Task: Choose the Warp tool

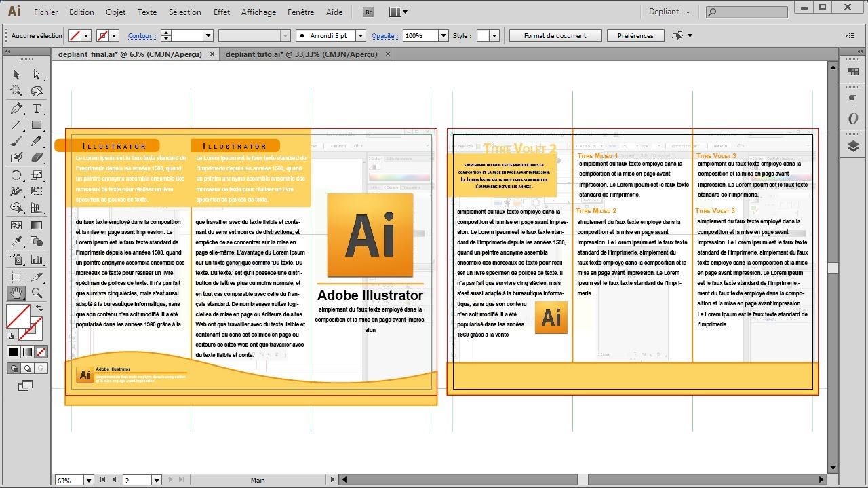Action: click(x=16, y=191)
